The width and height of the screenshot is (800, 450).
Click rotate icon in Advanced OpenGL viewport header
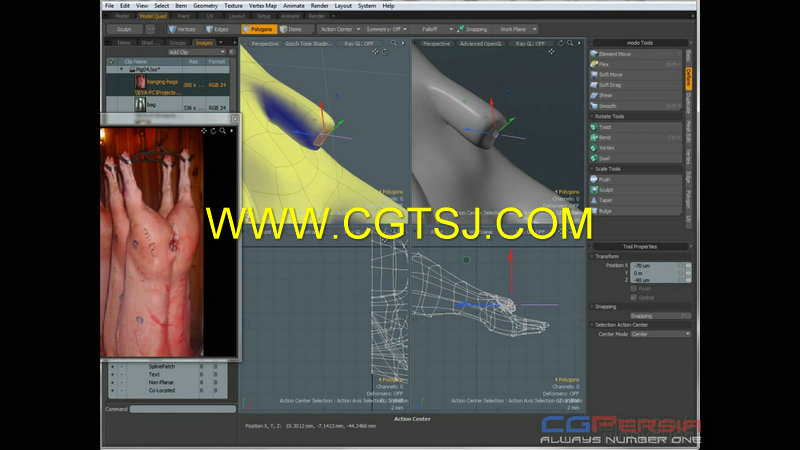561,43
